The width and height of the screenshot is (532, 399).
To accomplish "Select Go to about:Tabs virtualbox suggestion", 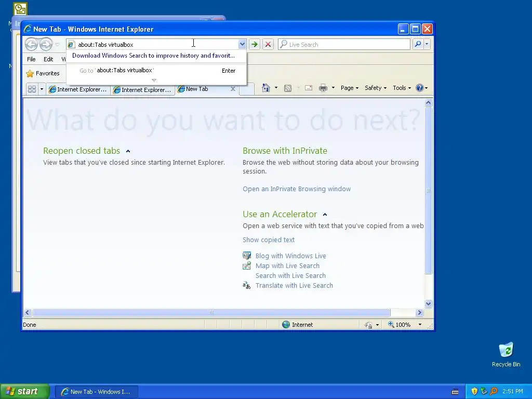I will 156,71.
